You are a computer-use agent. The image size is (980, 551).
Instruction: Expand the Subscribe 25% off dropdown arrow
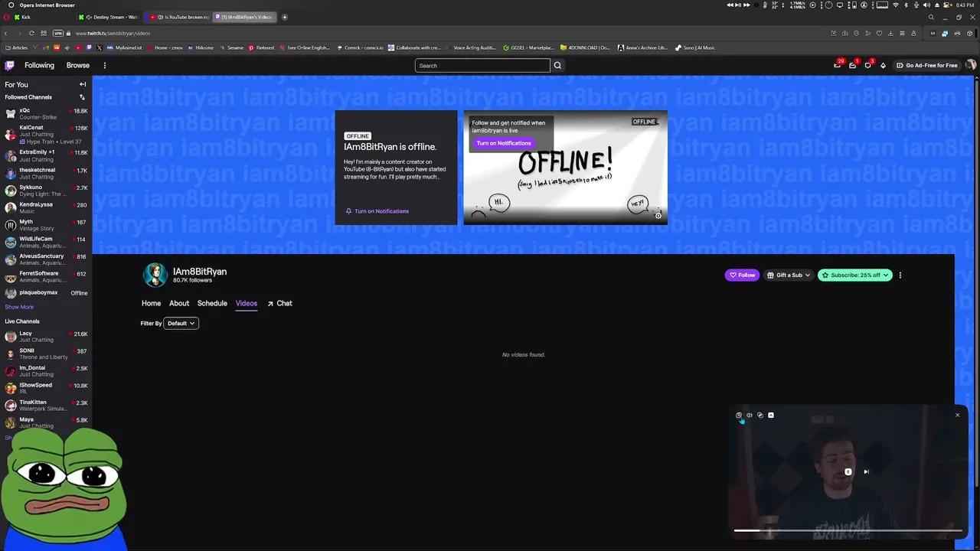point(886,275)
